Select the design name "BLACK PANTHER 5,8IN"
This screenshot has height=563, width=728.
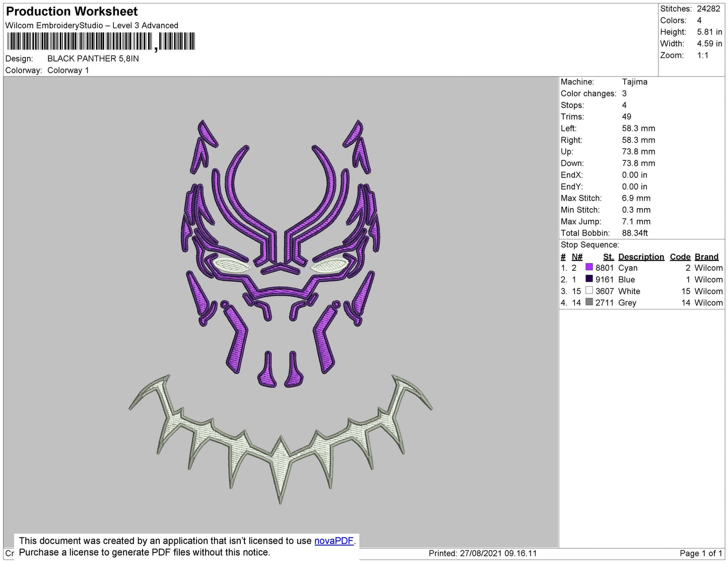pos(93,58)
